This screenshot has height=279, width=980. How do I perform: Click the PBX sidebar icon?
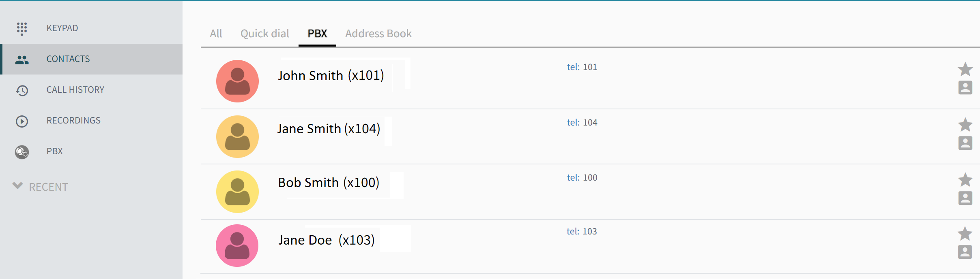pyautogui.click(x=22, y=152)
